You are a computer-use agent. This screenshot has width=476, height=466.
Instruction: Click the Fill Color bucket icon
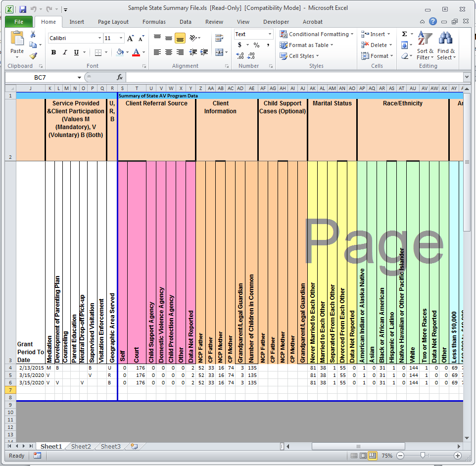coord(120,52)
